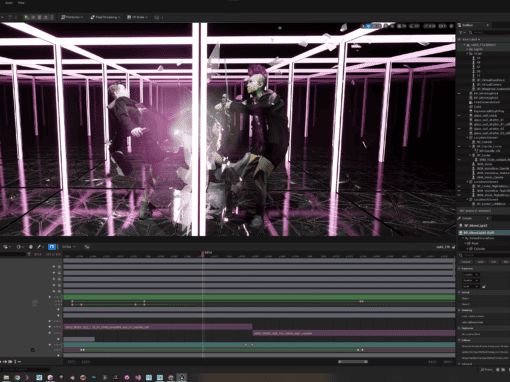
Task: Open the Outliner filter dropdown
Action: pos(462,32)
